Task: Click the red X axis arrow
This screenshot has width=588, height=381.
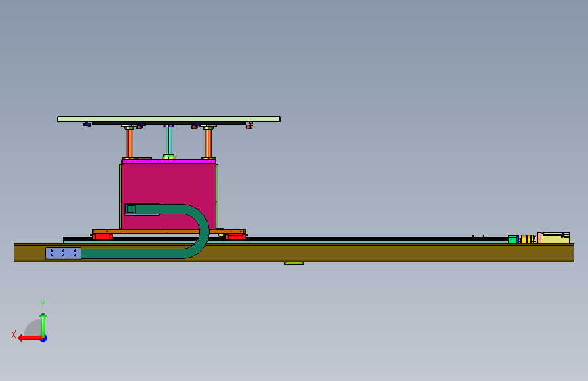Action: [30, 338]
